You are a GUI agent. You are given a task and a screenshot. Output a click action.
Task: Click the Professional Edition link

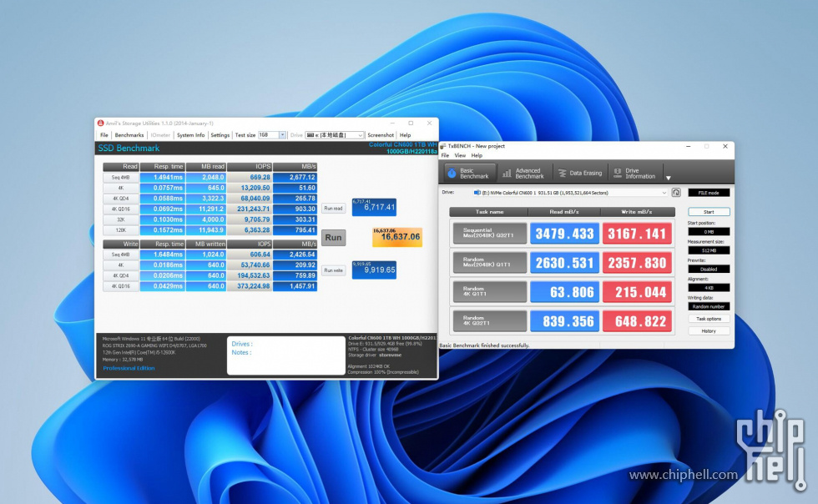click(x=129, y=368)
